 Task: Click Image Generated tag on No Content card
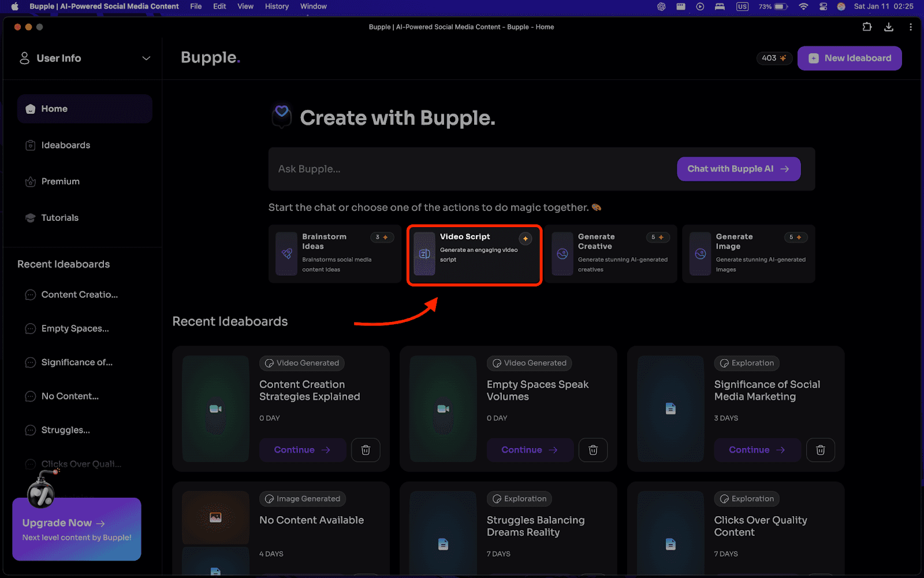click(303, 499)
